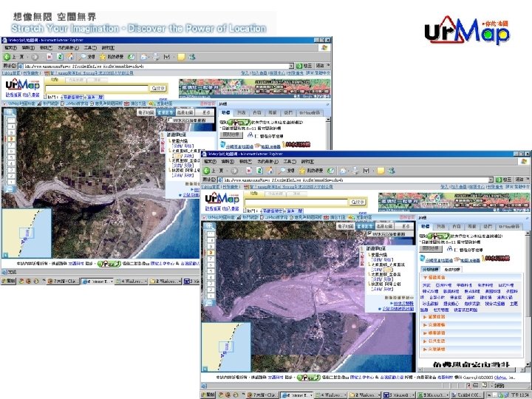Open the Favorites menu in front browser window

[267, 162]
